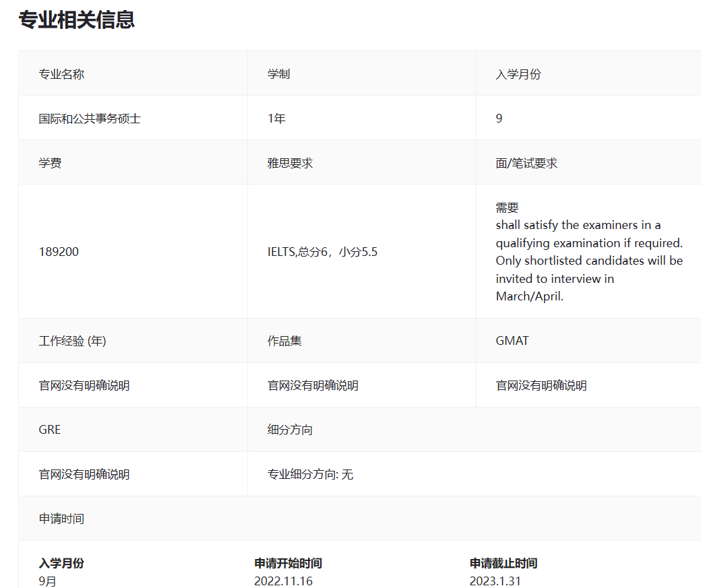
Task: Select the 学制 column header
Action: click(x=278, y=74)
